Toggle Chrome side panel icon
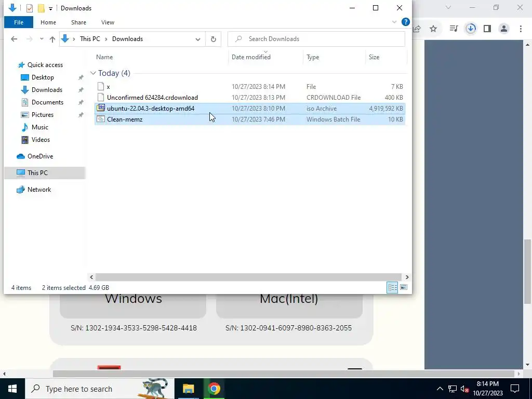Screen dimensions: 532x399 pyautogui.click(x=487, y=29)
